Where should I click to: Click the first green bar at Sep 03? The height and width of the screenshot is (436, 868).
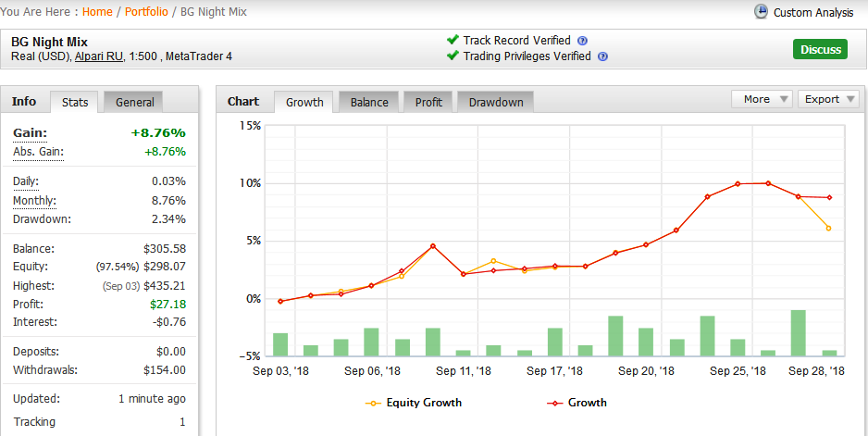[280, 344]
